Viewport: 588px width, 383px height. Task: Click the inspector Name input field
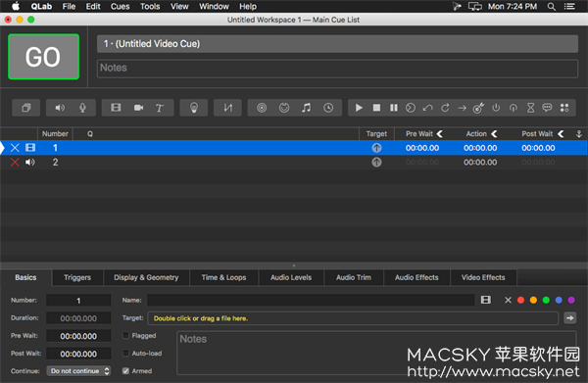[x=311, y=300]
